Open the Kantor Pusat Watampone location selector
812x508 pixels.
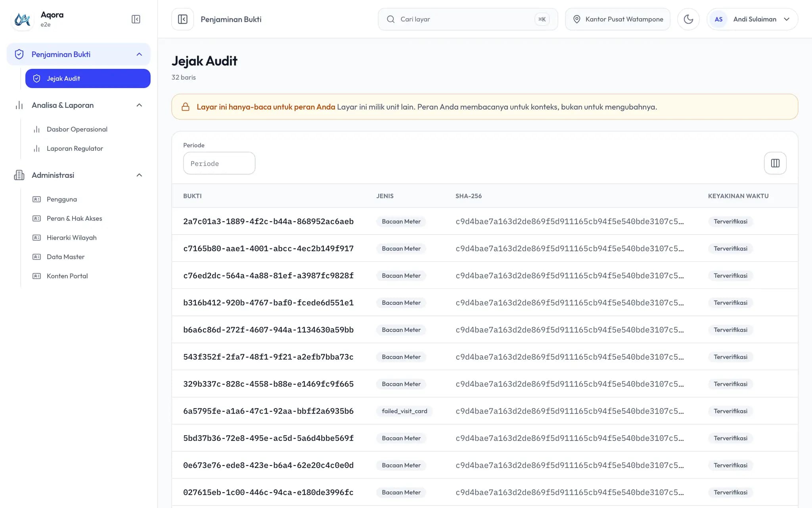tap(617, 19)
